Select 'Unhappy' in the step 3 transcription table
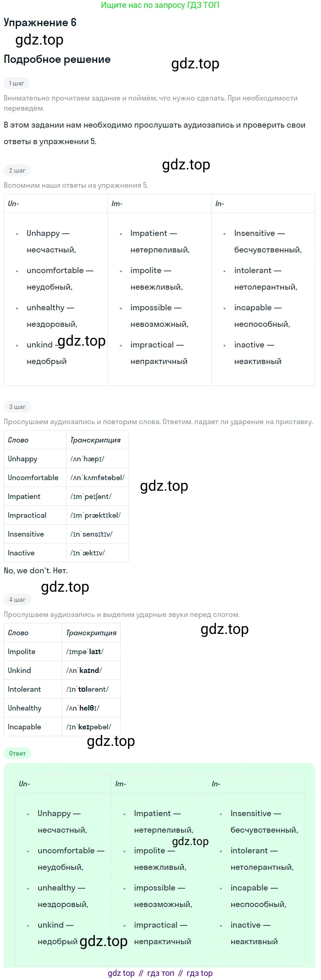The image size is (321, 980). tap(22, 459)
